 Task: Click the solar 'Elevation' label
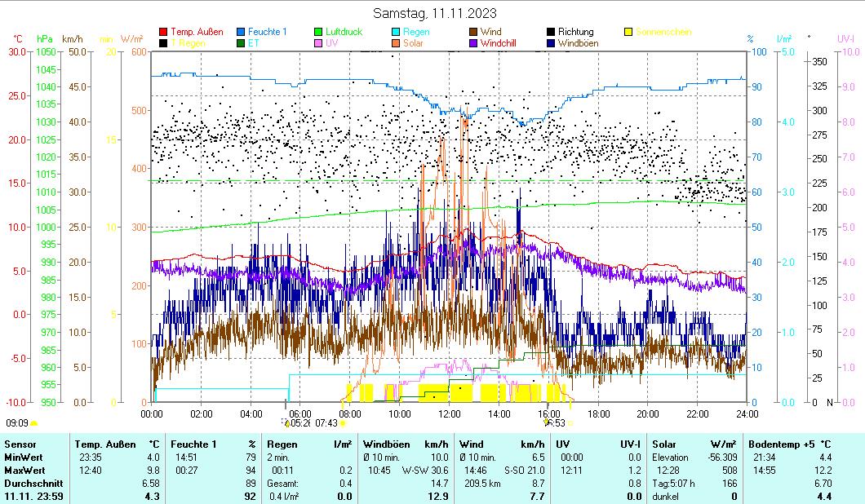[670, 458]
